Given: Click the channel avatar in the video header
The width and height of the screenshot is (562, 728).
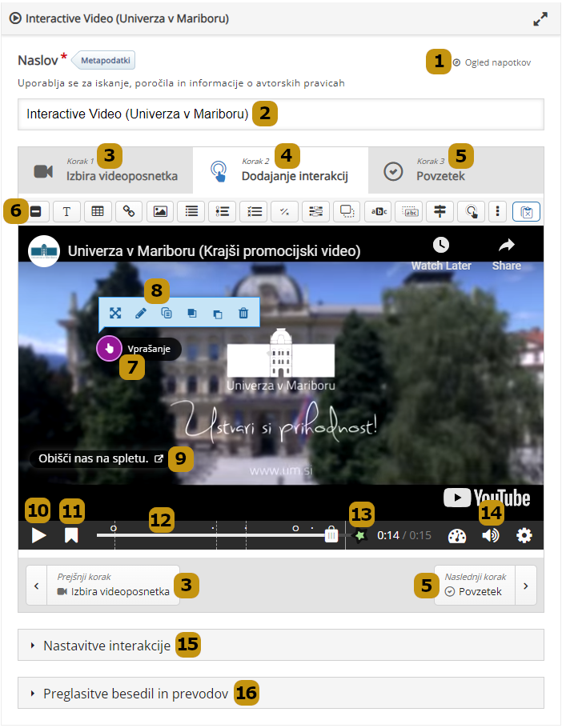Looking at the screenshot, I should click(x=44, y=251).
